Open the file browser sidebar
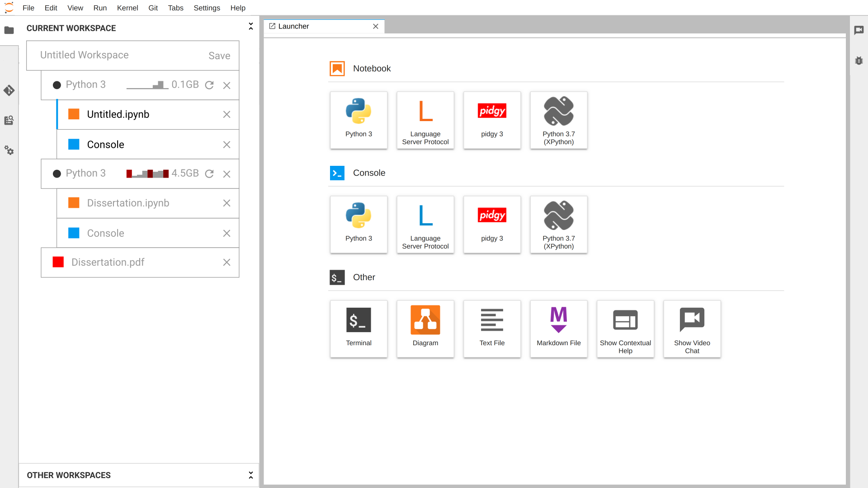Screen dimensions: 868x488 [9, 30]
